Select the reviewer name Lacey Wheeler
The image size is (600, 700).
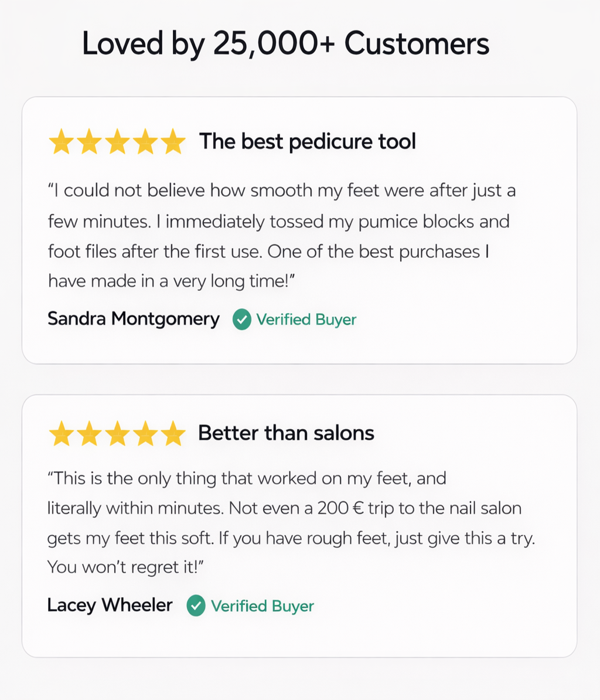[110, 605]
